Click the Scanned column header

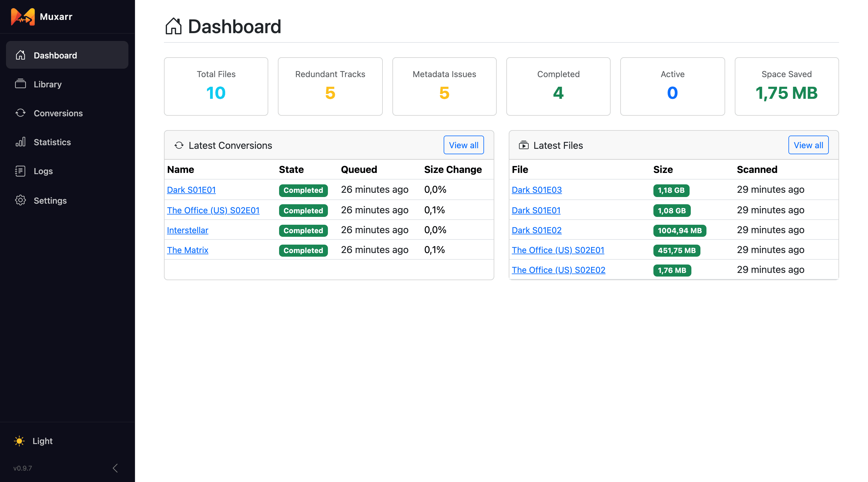(x=757, y=169)
